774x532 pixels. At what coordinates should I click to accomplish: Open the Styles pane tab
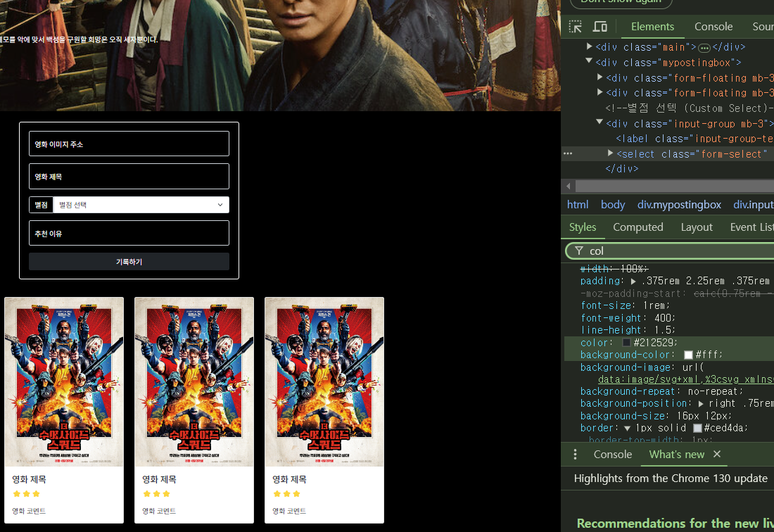pyautogui.click(x=583, y=227)
